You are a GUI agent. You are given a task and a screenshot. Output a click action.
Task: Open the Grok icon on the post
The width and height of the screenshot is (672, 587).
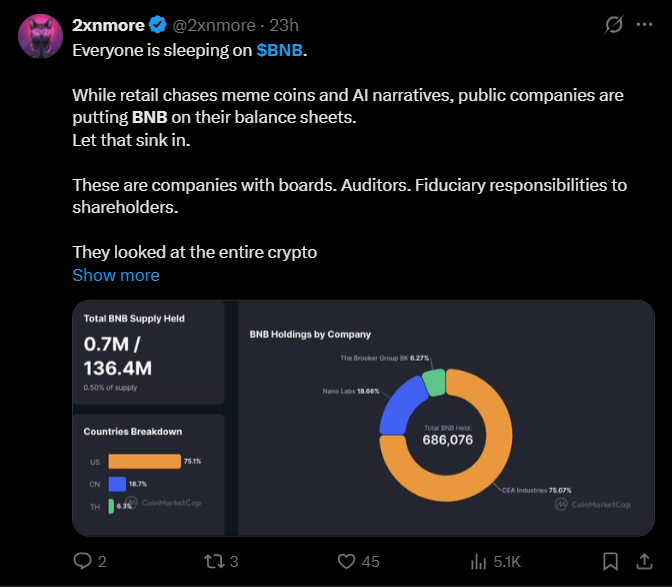[x=616, y=23]
